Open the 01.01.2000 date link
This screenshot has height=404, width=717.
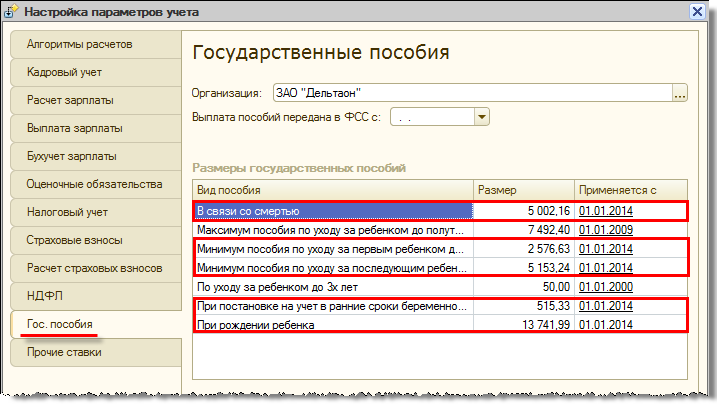[x=606, y=287]
